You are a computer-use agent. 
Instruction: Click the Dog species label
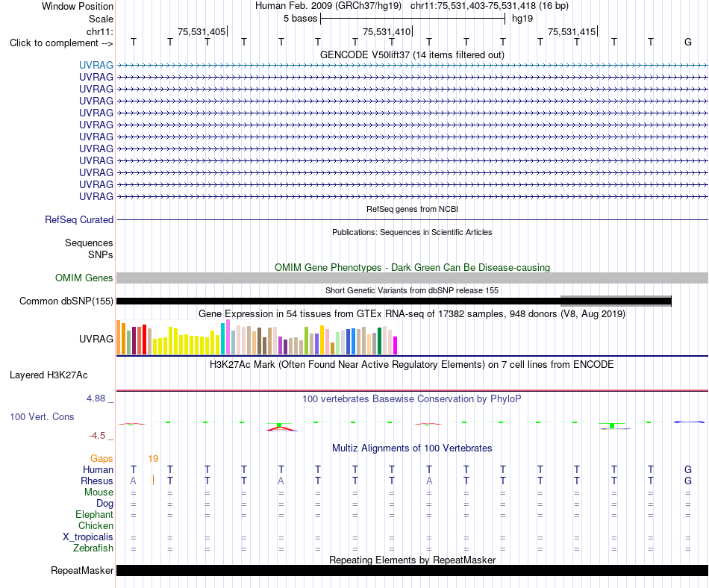tap(104, 504)
